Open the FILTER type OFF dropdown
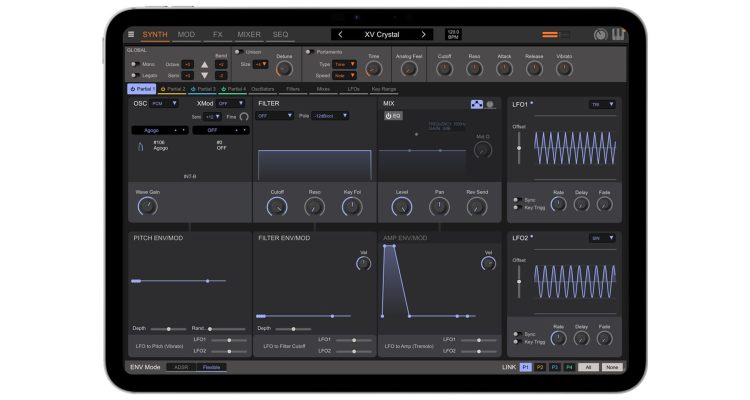 click(x=275, y=116)
